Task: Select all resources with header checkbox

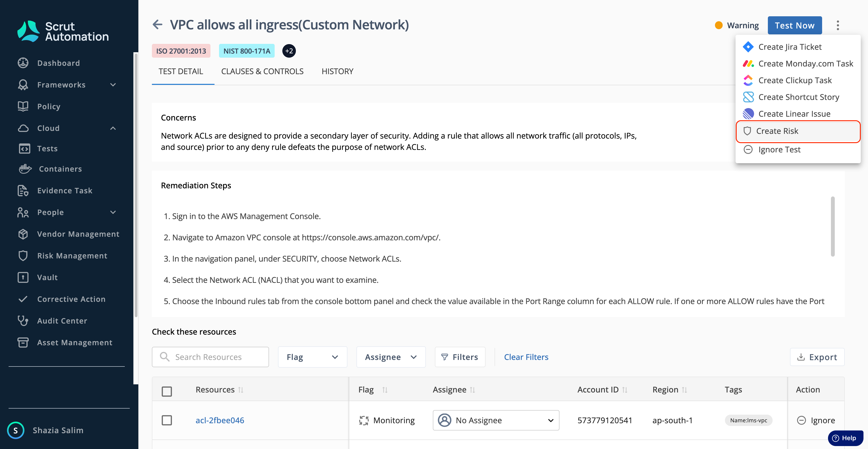Action: pyautogui.click(x=167, y=391)
